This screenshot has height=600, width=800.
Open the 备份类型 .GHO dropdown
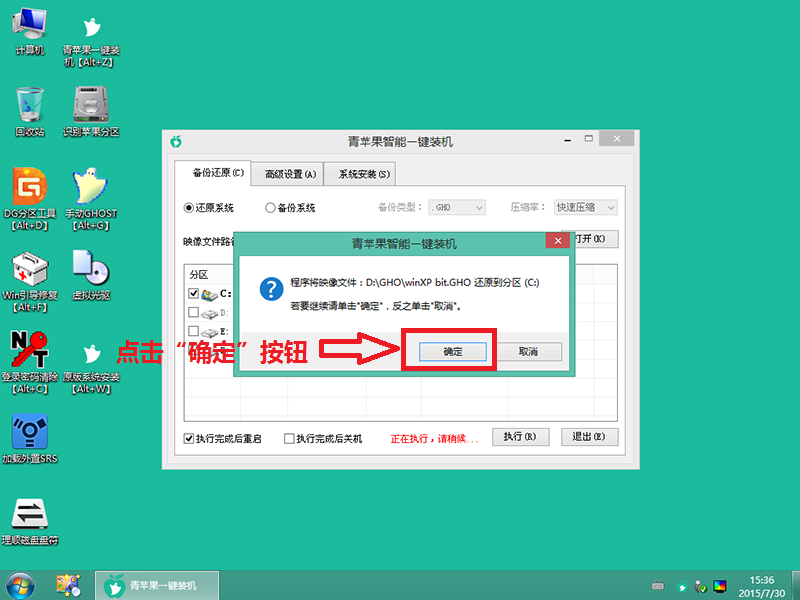click(456, 206)
